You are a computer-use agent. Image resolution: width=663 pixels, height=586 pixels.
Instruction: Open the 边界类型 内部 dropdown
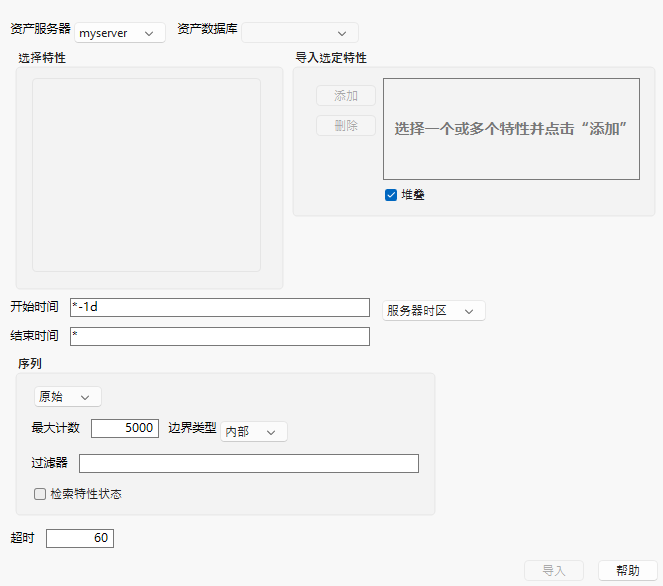pyautogui.click(x=254, y=432)
